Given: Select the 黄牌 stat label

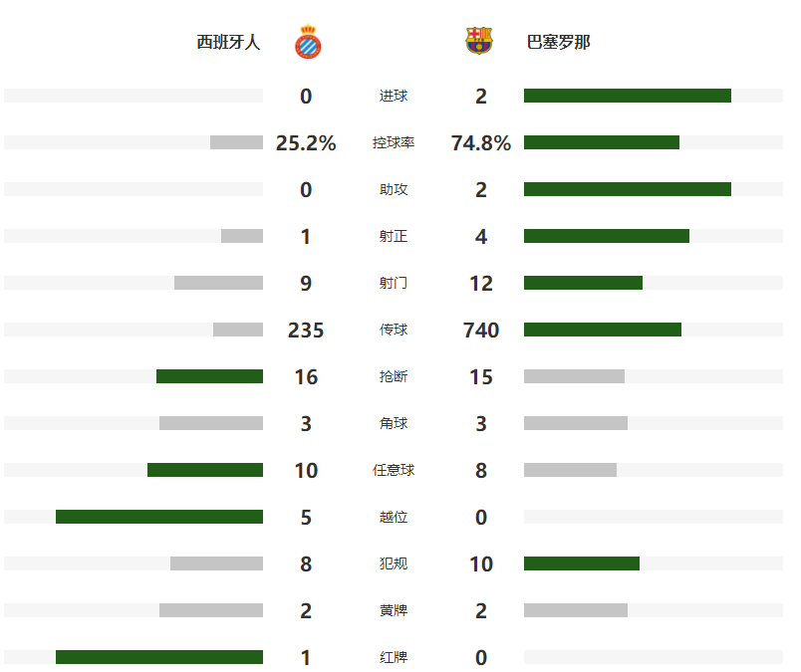Looking at the screenshot, I should pyautogui.click(x=394, y=611).
